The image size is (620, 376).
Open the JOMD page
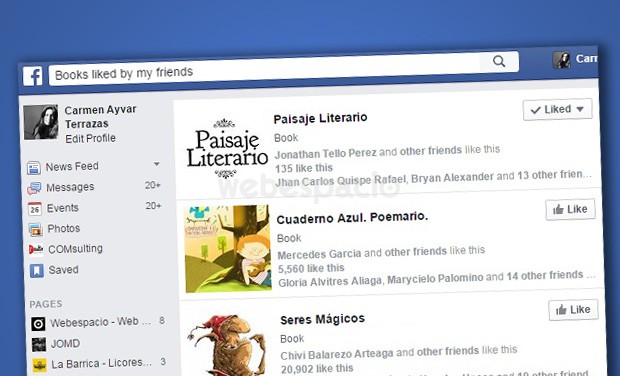(x=65, y=344)
